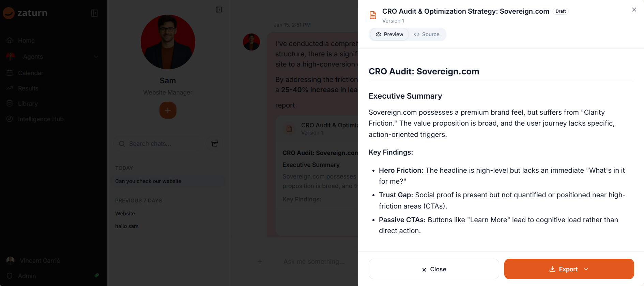Open the 'Can you check our website' chat
644x286 pixels.
point(148,181)
